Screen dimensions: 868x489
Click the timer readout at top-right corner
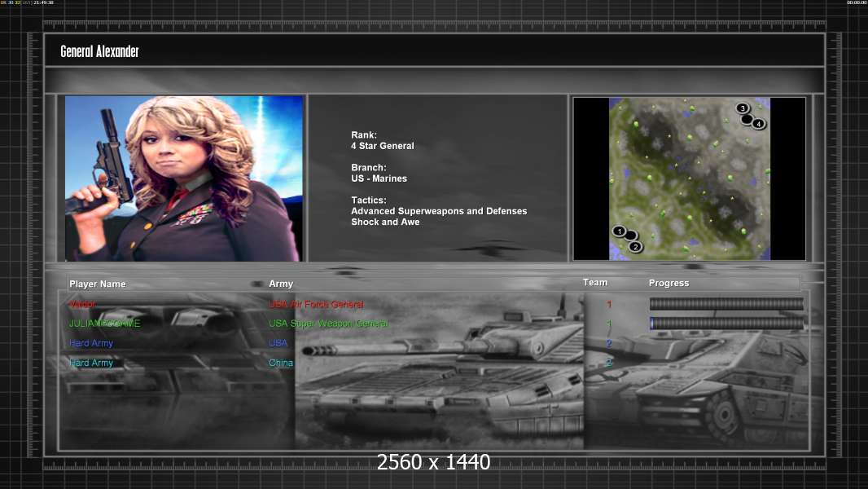pyautogui.click(x=857, y=2)
